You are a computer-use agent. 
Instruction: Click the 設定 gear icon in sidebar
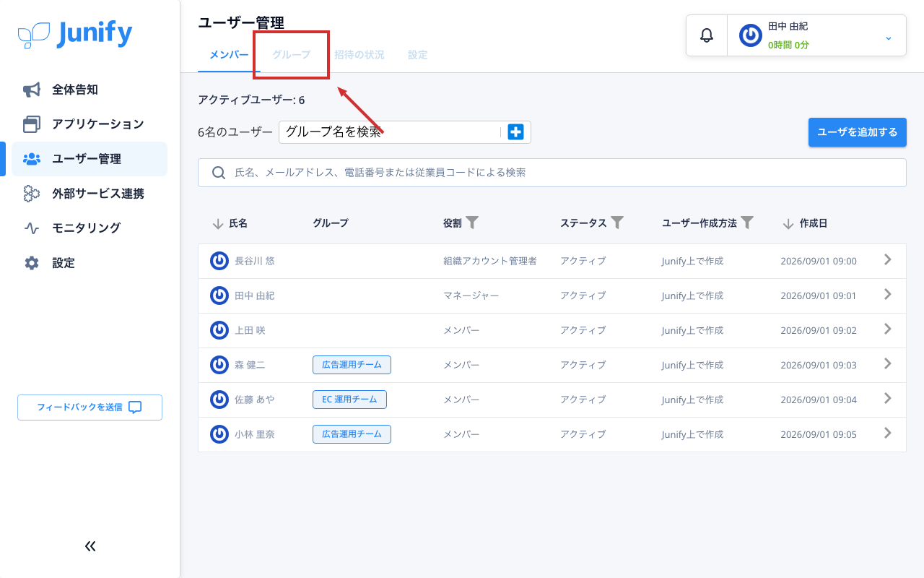pos(32,263)
